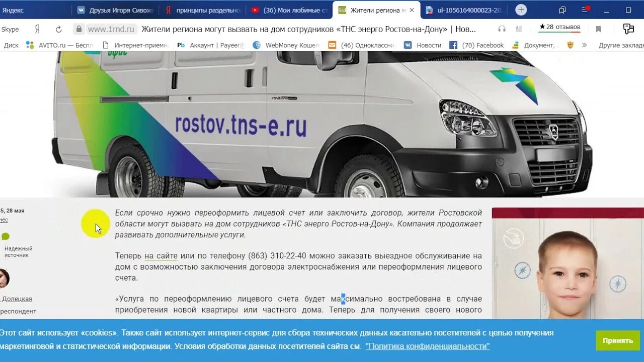Click the www.1rnd.ru address field
The image size is (644, 362).
(x=111, y=29)
